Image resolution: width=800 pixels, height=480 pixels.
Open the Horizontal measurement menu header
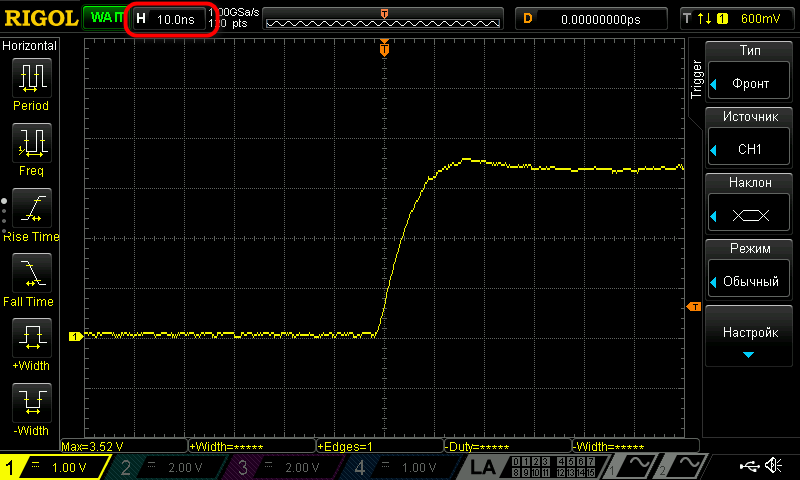pyautogui.click(x=30, y=46)
